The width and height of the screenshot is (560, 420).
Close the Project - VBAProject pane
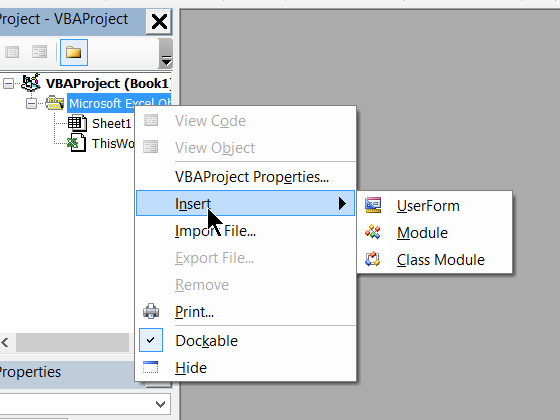[x=159, y=22]
